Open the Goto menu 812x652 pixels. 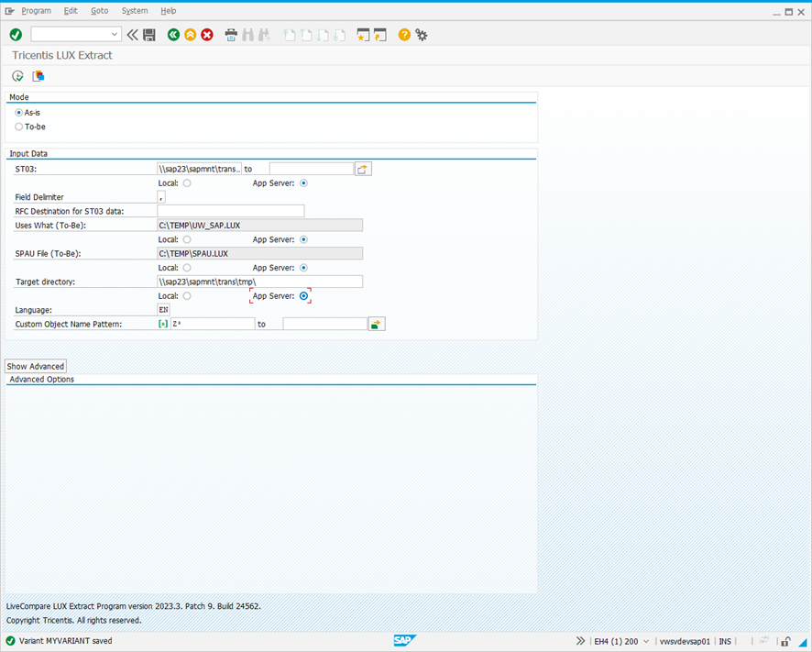pyautogui.click(x=99, y=10)
